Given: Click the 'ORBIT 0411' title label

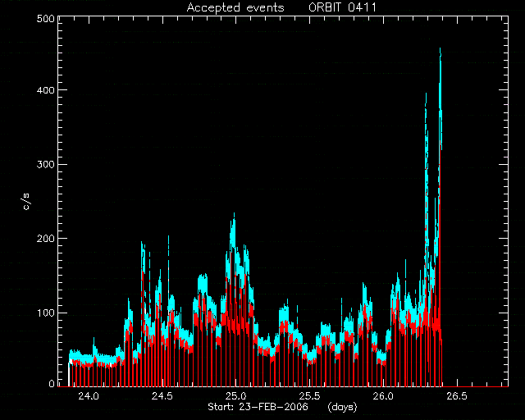Looking at the screenshot, I should [x=342, y=7].
